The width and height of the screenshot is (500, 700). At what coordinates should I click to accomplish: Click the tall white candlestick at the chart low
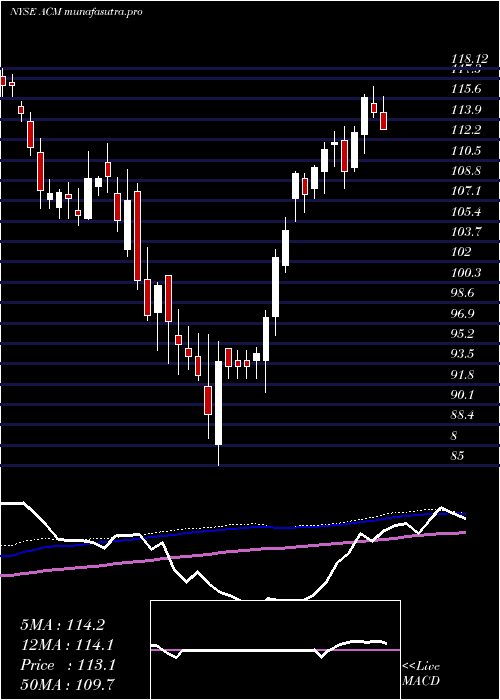219,403
